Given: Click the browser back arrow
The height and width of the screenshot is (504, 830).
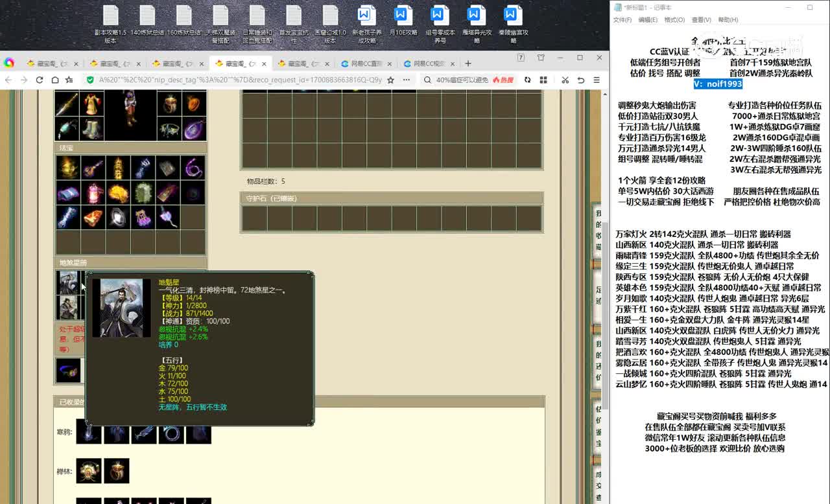Looking at the screenshot, I should [x=8, y=80].
